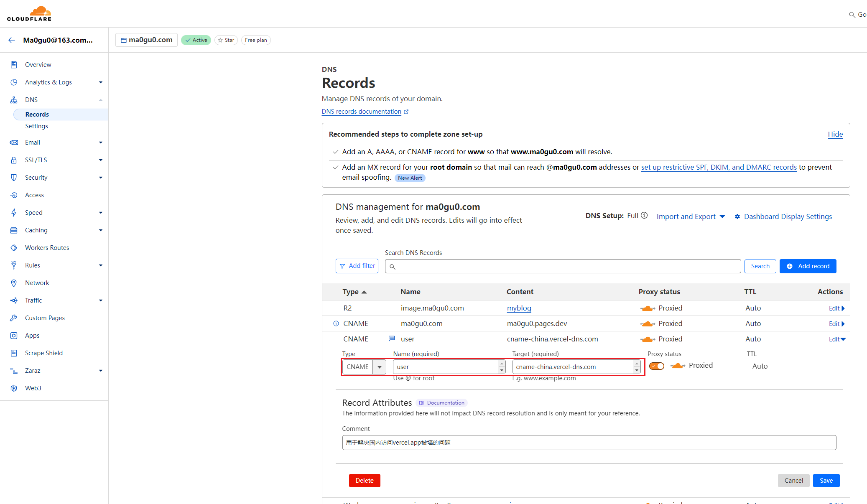Image resolution: width=867 pixels, height=504 pixels.
Task: Click the Email envelope icon
Action: click(14, 143)
